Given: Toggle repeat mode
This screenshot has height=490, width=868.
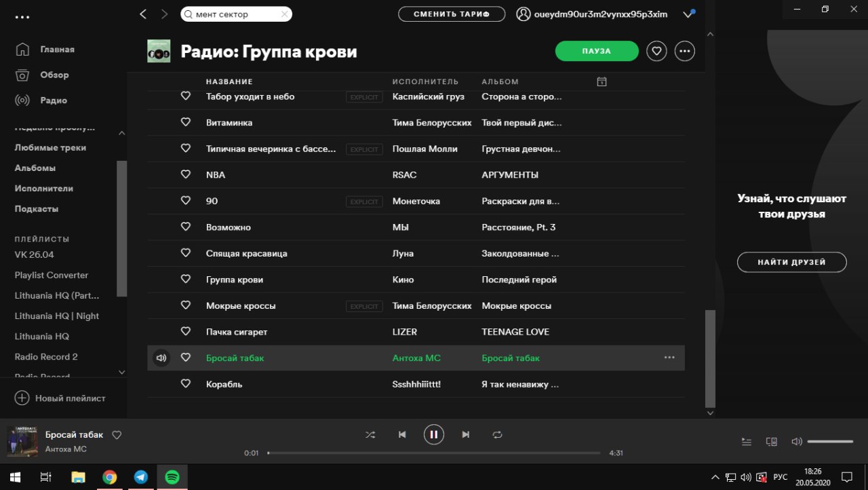Looking at the screenshot, I should [498, 434].
